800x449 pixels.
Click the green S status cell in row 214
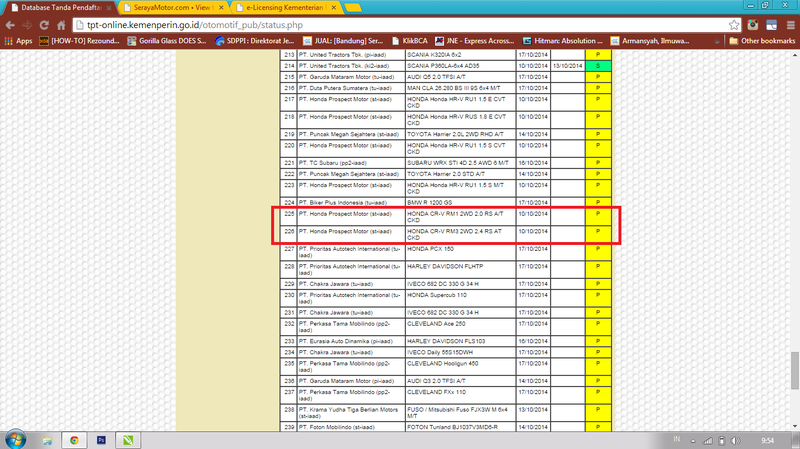click(598, 66)
